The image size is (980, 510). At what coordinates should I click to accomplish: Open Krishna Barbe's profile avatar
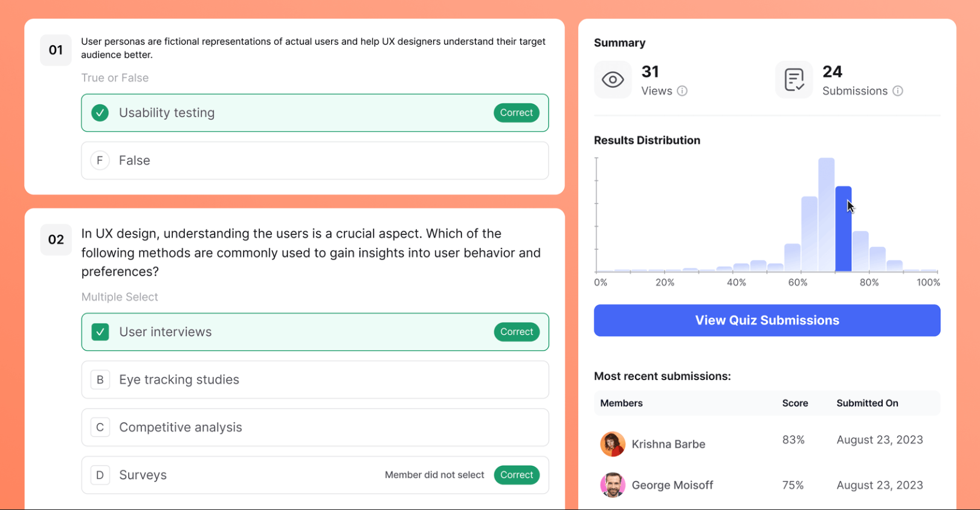click(613, 444)
